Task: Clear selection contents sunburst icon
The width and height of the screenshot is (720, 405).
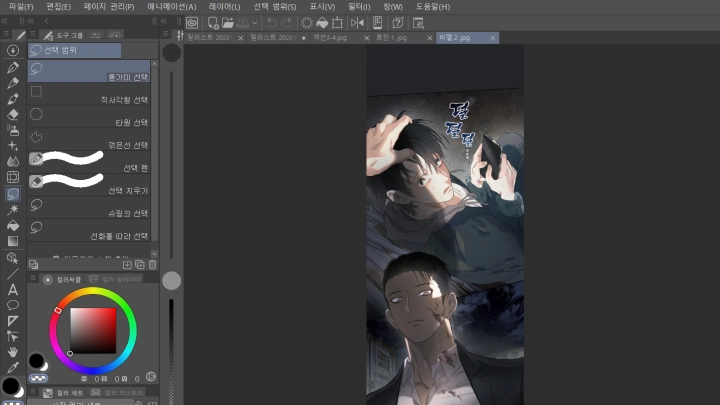Action: click(307, 22)
